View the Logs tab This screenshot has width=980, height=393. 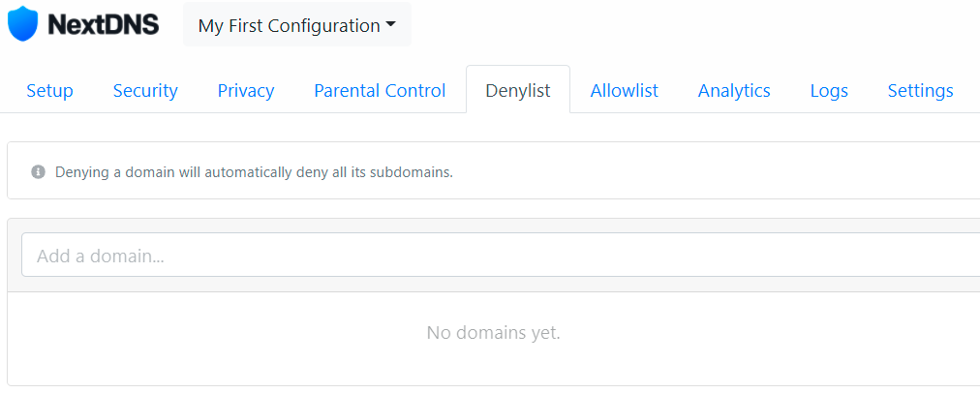(x=829, y=91)
